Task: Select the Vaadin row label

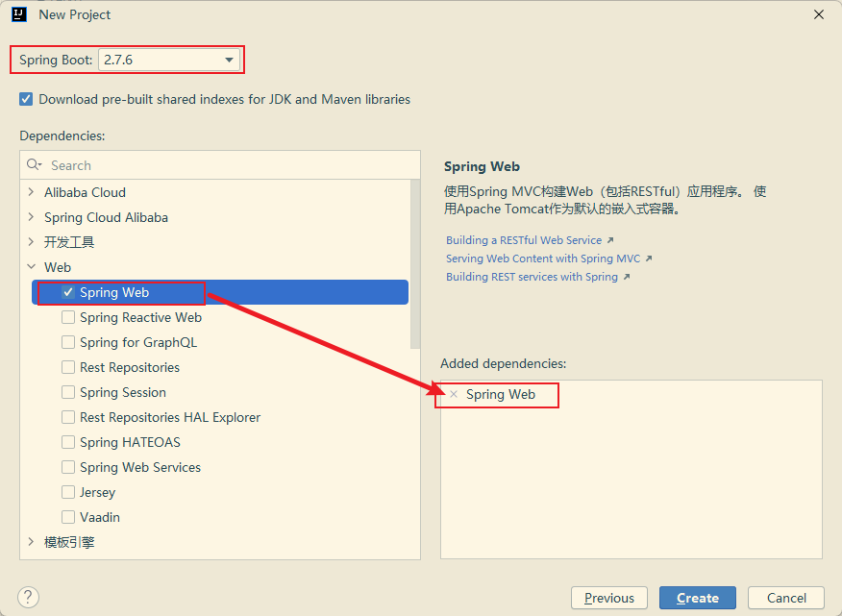Action: (100, 517)
